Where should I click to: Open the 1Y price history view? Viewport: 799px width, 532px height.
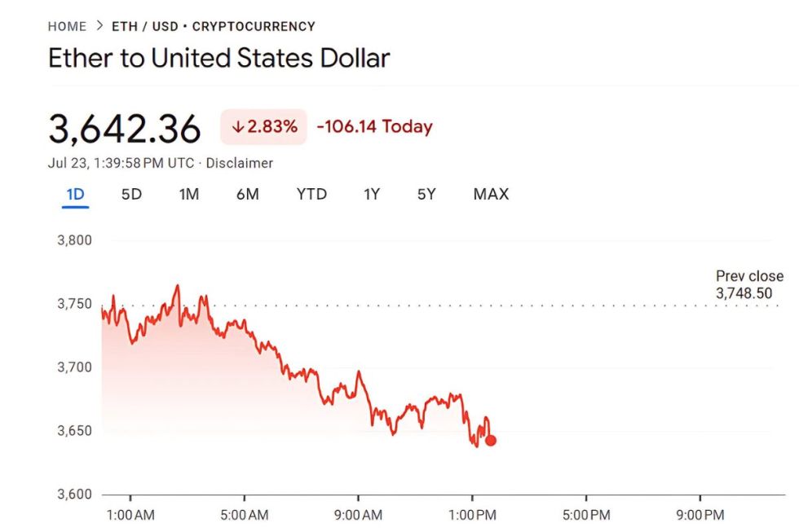click(371, 194)
